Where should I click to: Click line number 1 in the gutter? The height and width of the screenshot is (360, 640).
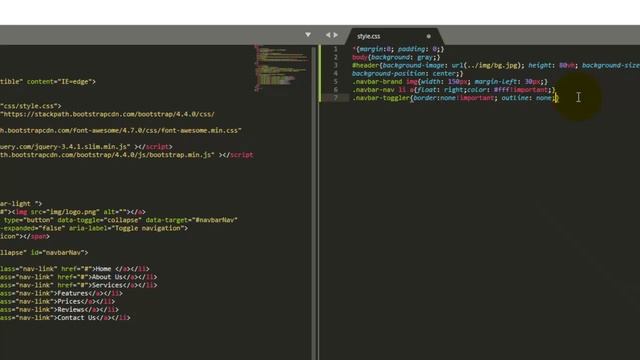pos(336,49)
